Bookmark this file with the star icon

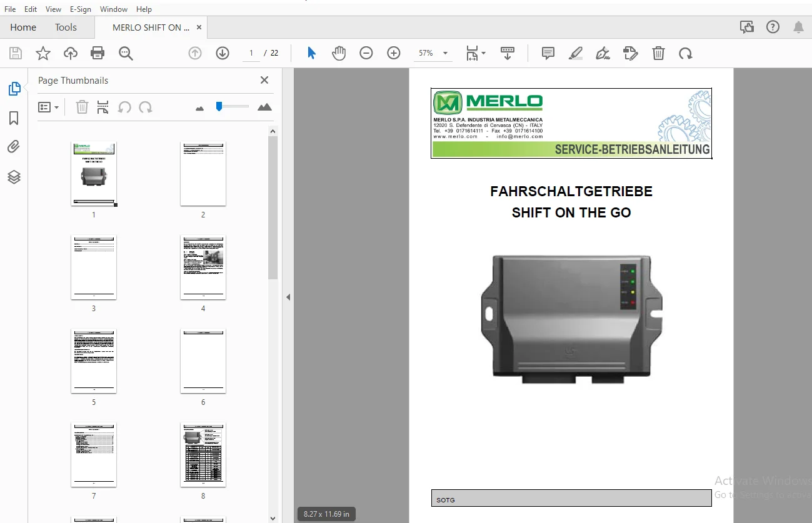coord(43,53)
